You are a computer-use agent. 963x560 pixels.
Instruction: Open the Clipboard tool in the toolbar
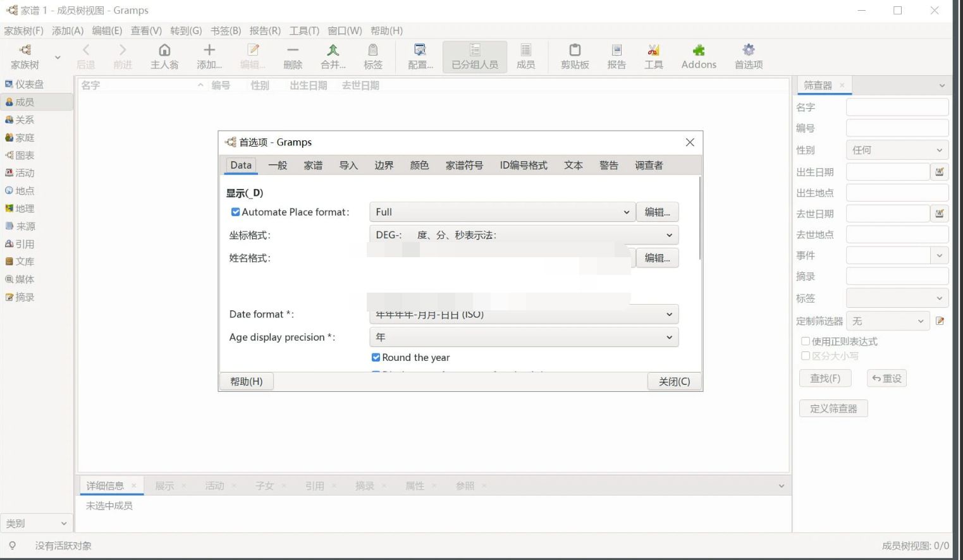574,56
